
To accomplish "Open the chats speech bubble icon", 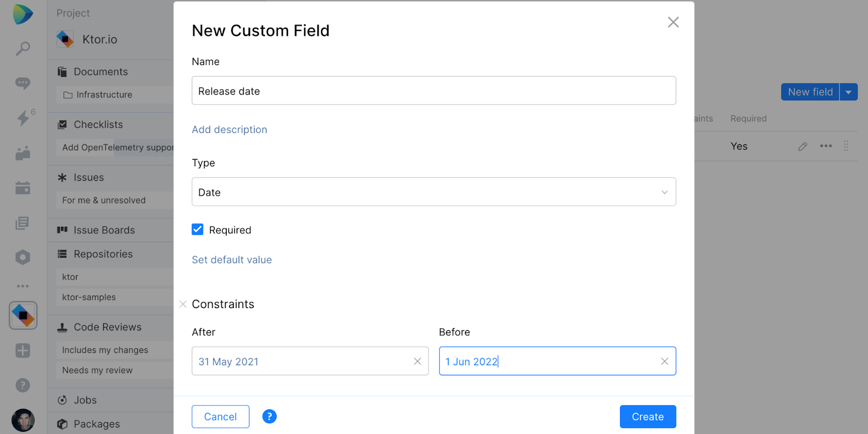I will point(23,83).
